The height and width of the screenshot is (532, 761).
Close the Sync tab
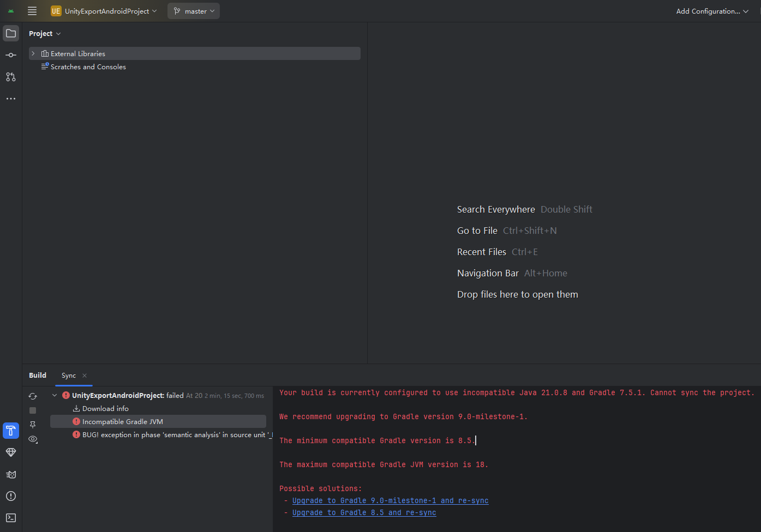(85, 376)
